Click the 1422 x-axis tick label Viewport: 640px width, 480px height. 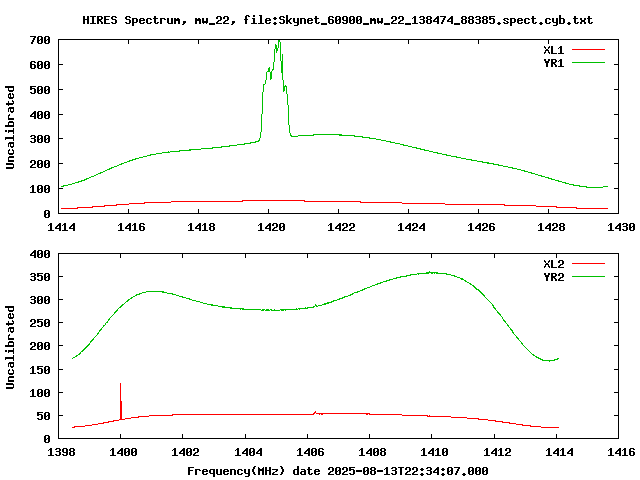[341, 227]
